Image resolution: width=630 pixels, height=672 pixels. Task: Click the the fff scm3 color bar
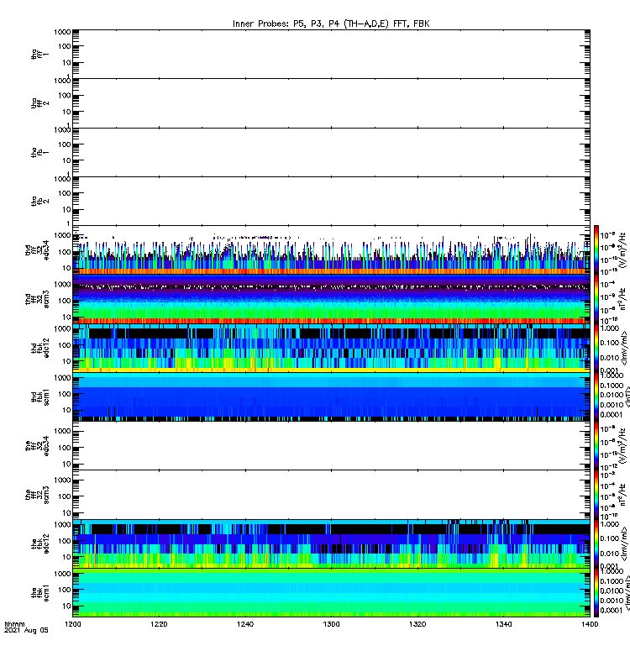pyautogui.click(x=596, y=495)
